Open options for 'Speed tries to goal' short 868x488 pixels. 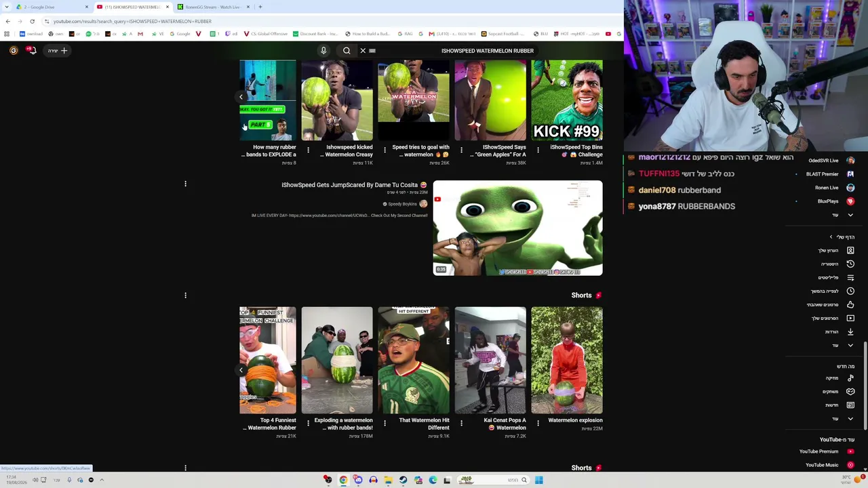coord(384,150)
